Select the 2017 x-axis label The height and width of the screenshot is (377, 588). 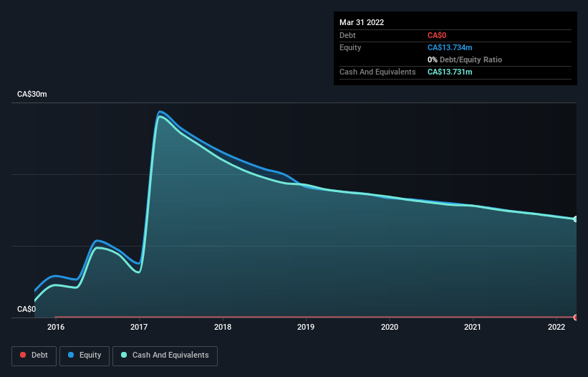click(139, 327)
